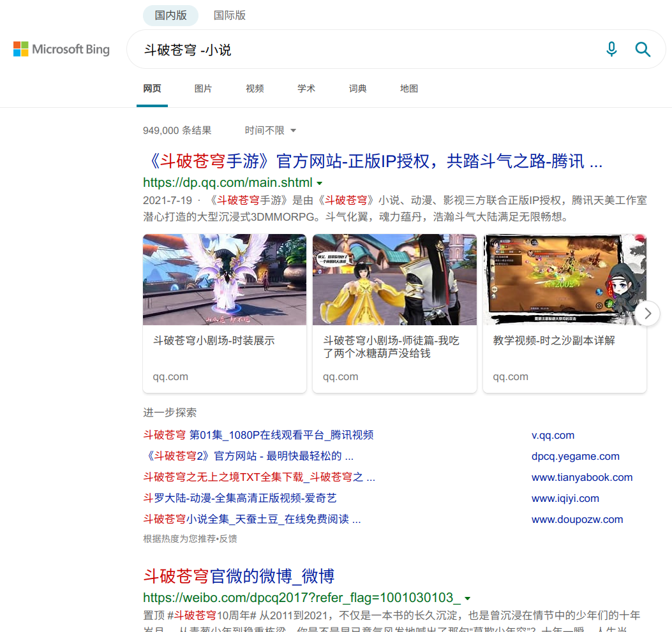The width and height of the screenshot is (672, 632).
Task: Open the 斗破苍穹手游 官方网站 result title
Action: (x=373, y=161)
